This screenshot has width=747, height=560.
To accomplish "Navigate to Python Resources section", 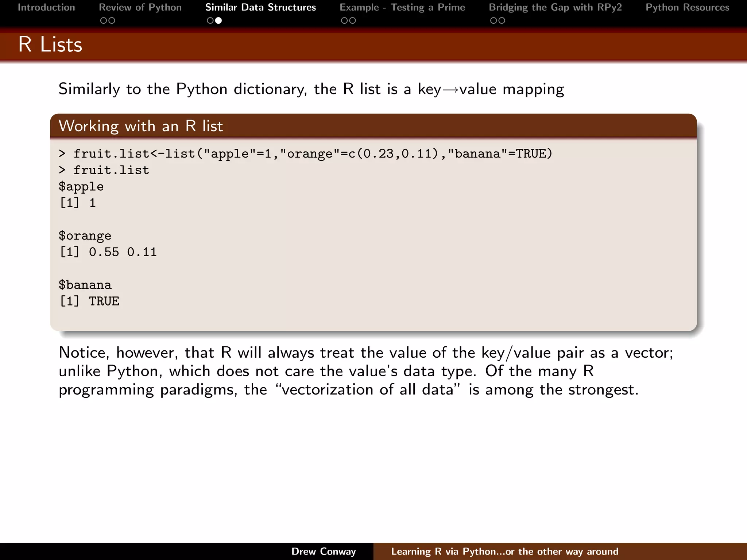I will click(x=687, y=7).
